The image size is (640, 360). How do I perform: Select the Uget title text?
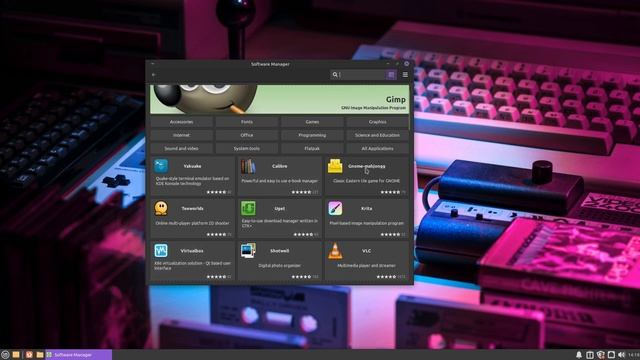280,209
